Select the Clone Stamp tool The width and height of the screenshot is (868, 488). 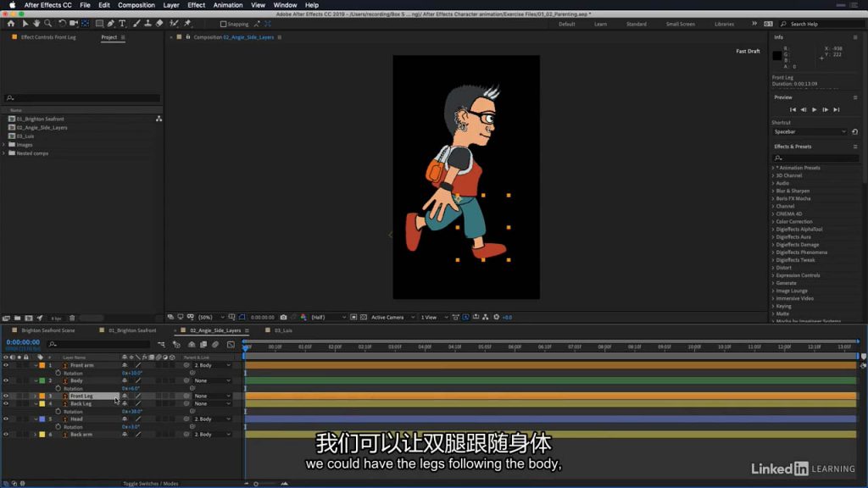(x=147, y=24)
